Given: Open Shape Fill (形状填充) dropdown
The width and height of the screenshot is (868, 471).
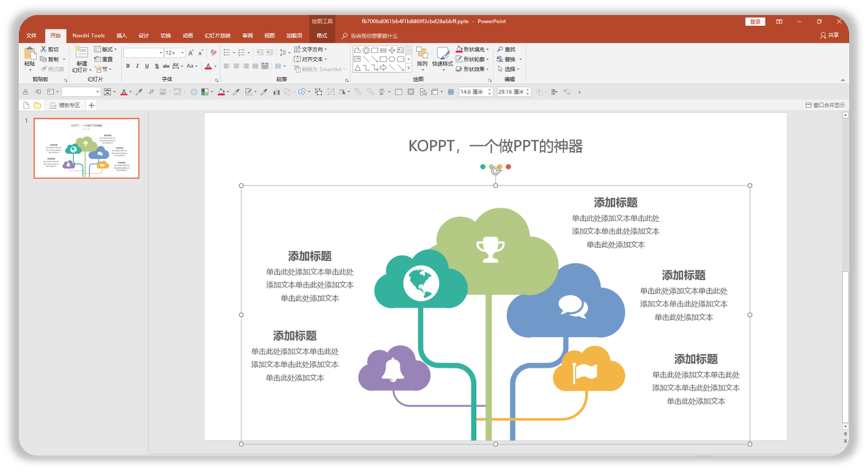Looking at the screenshot, I should (472, 50).
